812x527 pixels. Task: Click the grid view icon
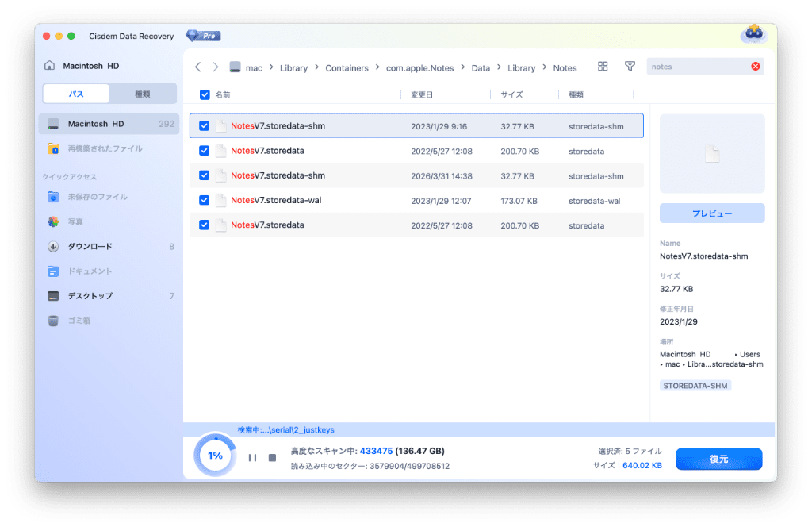603,67
